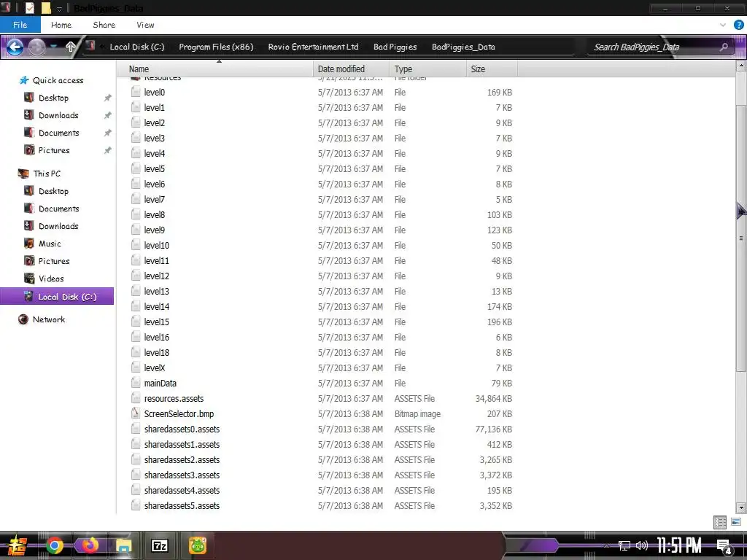Select Network icon in navigation pane

(x=23, y=319)
